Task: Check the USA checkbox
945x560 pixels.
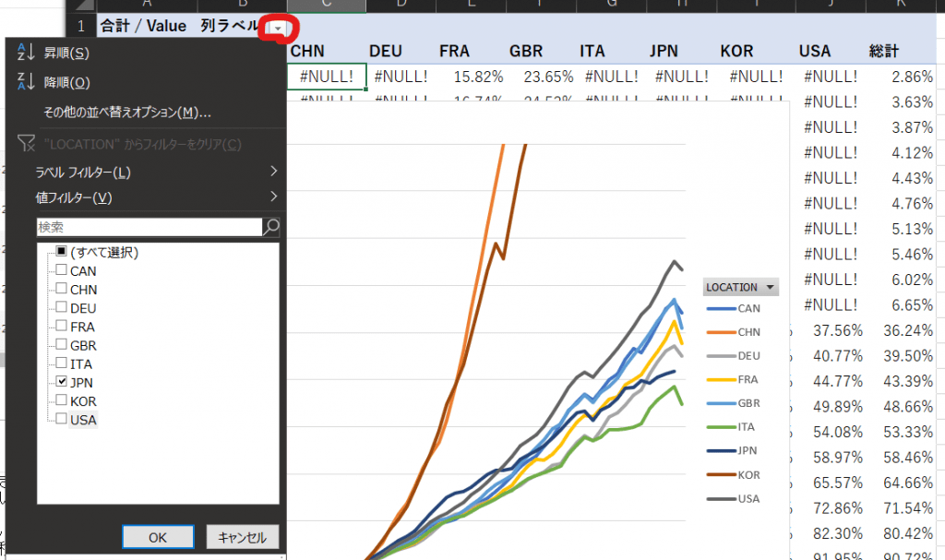Action: tap(61, 420)
